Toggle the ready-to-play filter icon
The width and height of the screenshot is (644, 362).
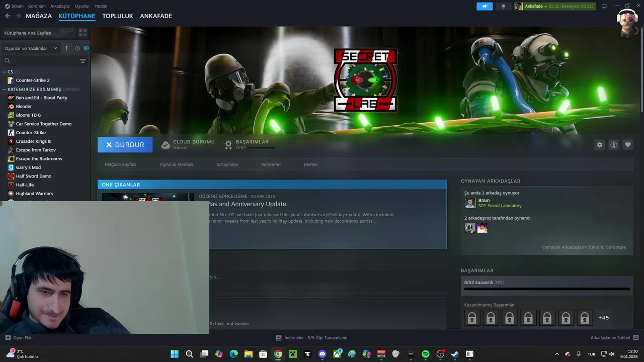click(x=86, y=48)
